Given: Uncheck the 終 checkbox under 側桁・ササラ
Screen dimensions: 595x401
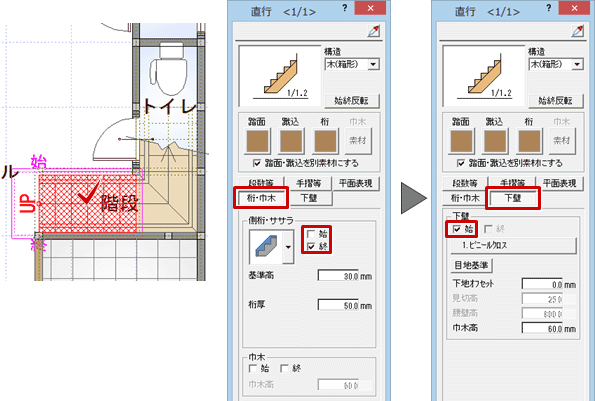Looking at the screenshot, I should [311, 247].
